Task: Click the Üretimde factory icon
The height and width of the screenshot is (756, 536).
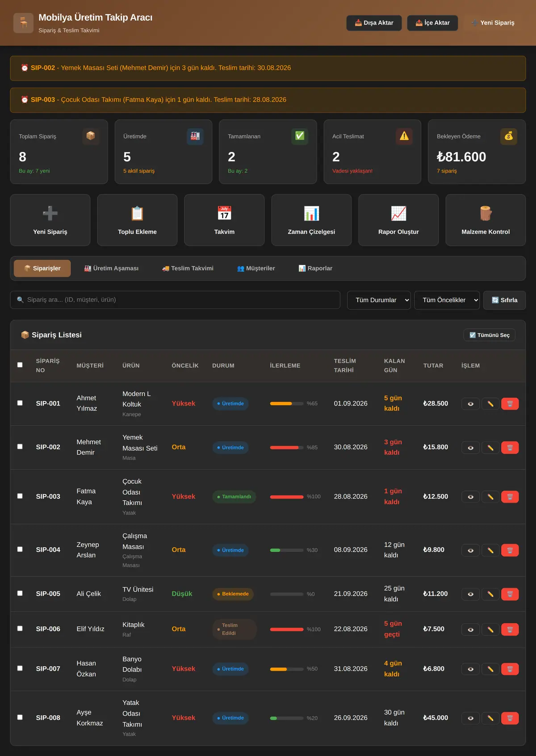Action: click(x=195, y=136)
